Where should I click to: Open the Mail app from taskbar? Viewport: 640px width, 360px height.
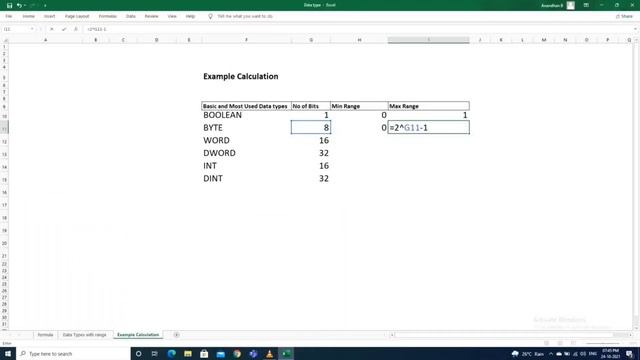click(220, 353)
